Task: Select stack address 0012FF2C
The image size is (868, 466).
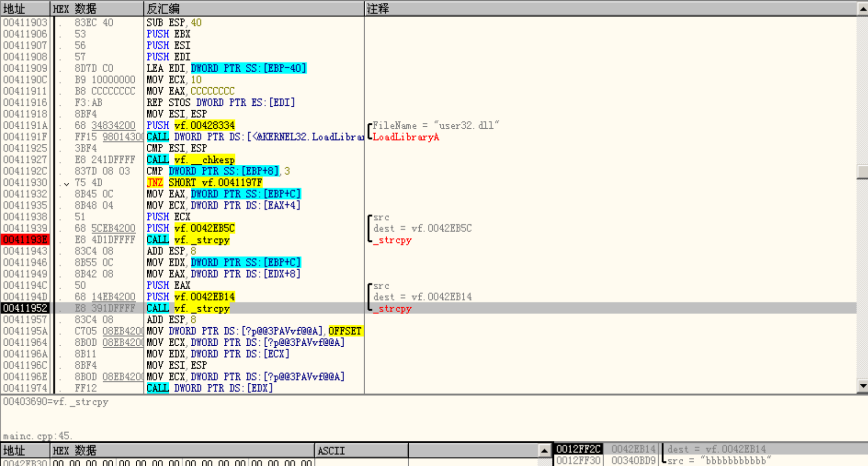Action: point(578,449)
